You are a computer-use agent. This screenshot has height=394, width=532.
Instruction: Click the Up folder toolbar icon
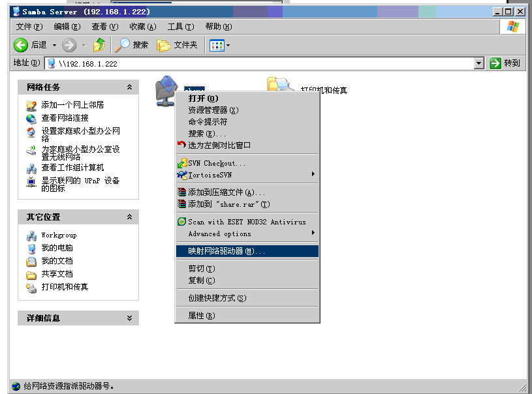(x=99, y=45)
